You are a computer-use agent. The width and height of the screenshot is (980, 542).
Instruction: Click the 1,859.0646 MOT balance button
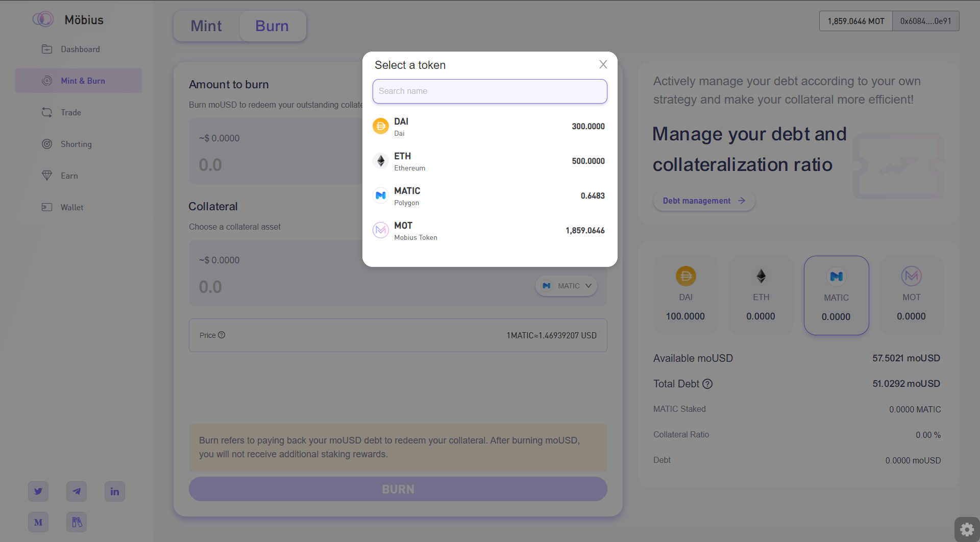coord(856,21)
